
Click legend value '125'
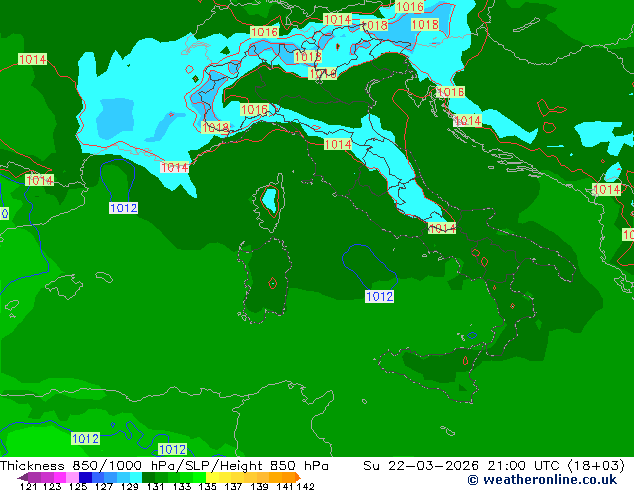78,486
